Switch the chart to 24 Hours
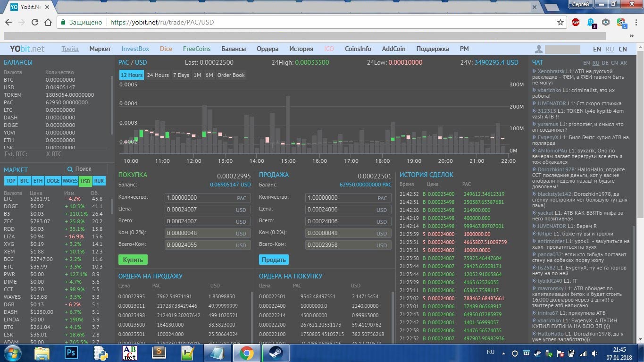Screen dimensions: 644x362 click(158, 75)
